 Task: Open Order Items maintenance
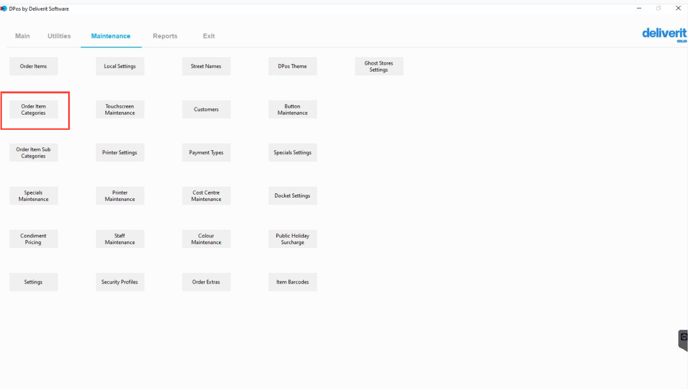click(33, 66)
